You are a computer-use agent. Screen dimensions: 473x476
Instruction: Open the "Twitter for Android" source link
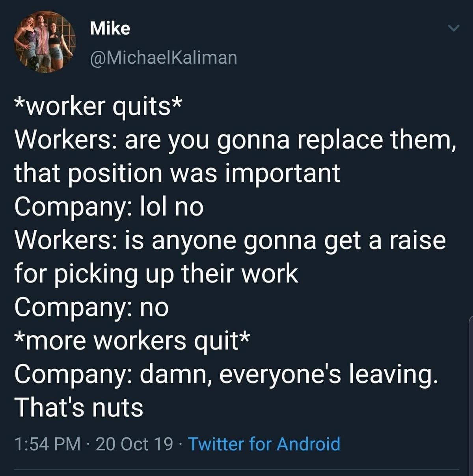click(264, 444)
